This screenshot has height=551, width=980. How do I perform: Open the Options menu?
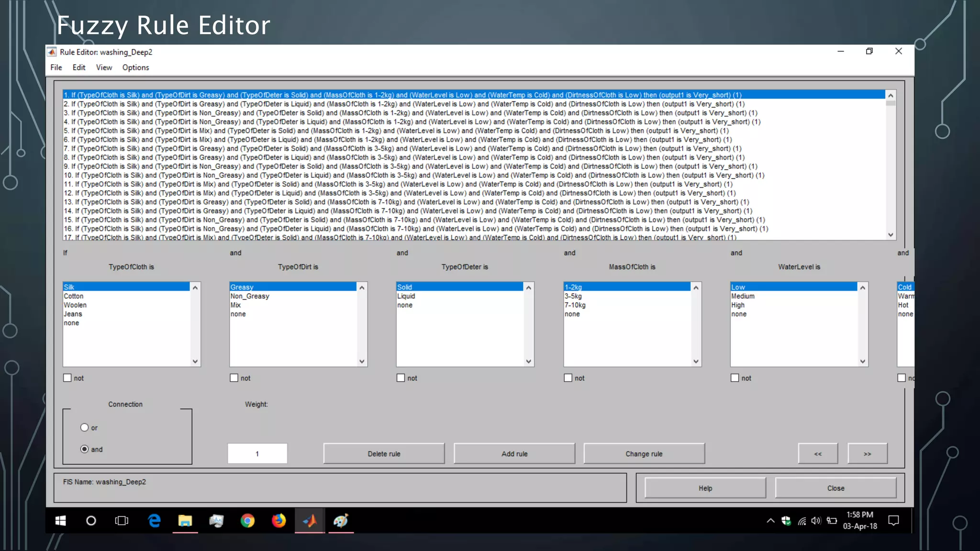pyautogui.click(x=135, y=67)
